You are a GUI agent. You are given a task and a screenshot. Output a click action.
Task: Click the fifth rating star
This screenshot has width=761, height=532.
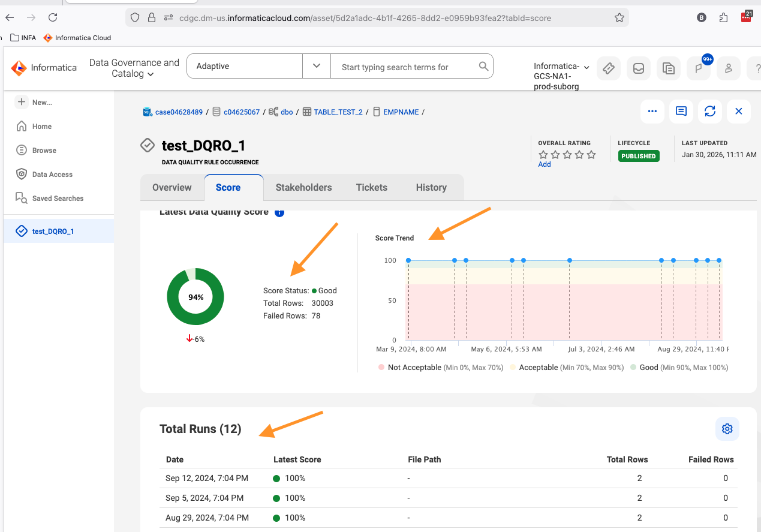591,155
